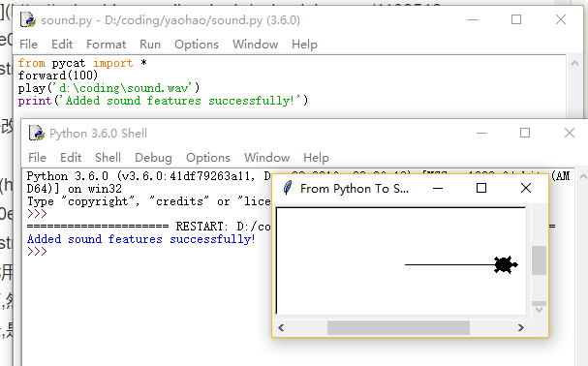Open the File menu in sound.py editor
Viewport: 588px width, 366px height.
click(28, 45)
